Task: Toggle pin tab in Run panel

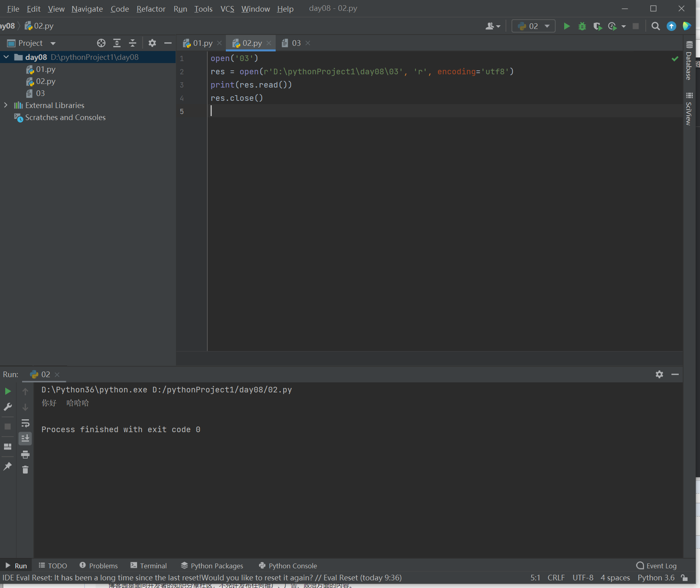Action: pos(8,466)
